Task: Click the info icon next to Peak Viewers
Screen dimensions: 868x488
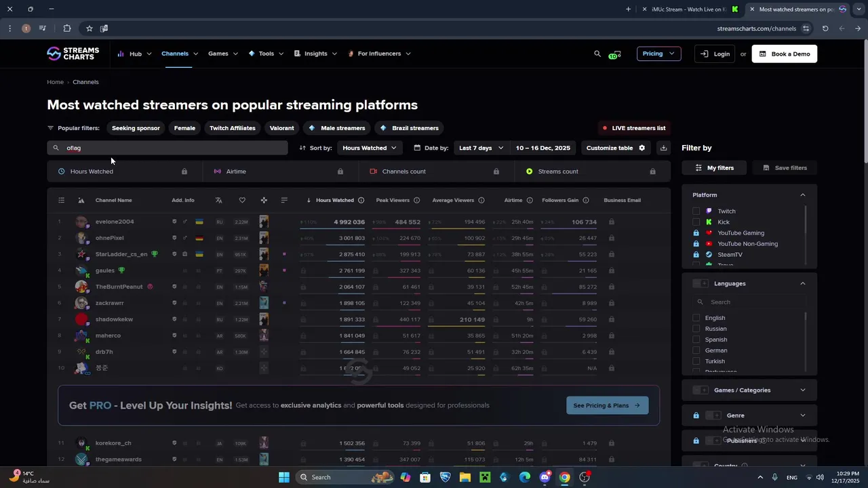Action: pos(416,200)
